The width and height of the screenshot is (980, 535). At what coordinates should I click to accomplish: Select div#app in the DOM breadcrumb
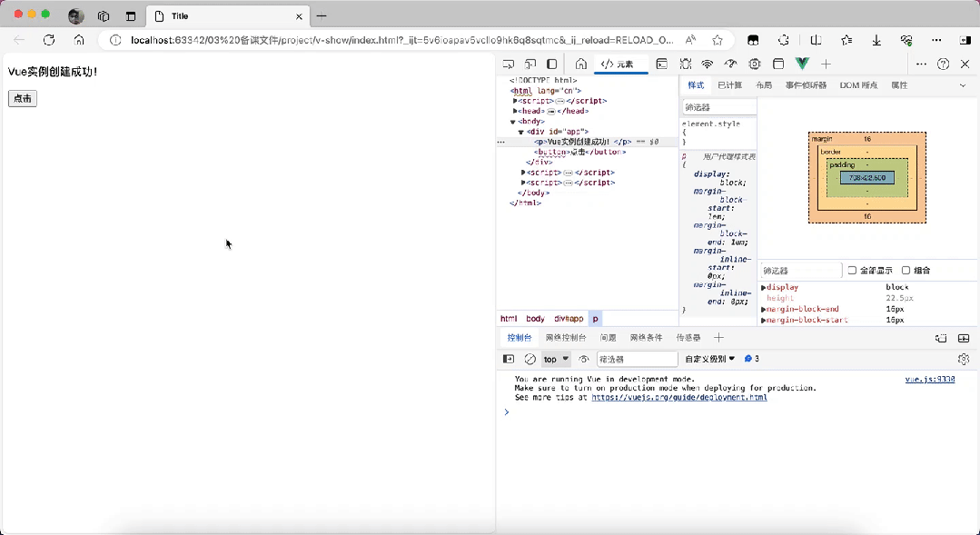point(569,319)
